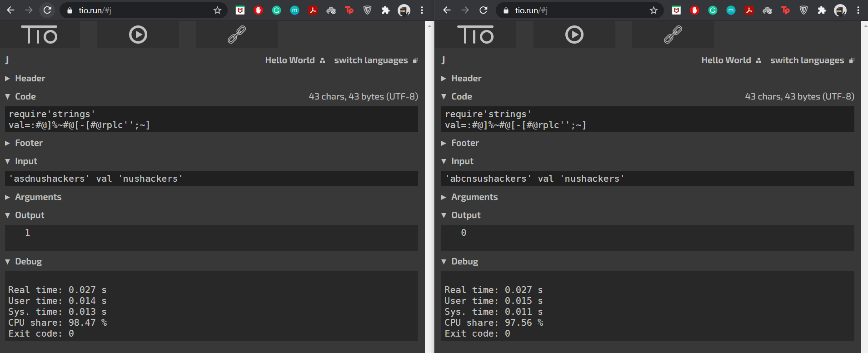
Task: Click the permalink chain icon in right window
Action: 673,35
